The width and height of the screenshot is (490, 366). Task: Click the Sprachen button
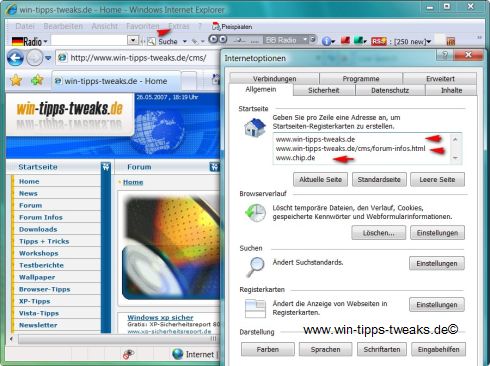pyautogui.click(x=326, y=349)
